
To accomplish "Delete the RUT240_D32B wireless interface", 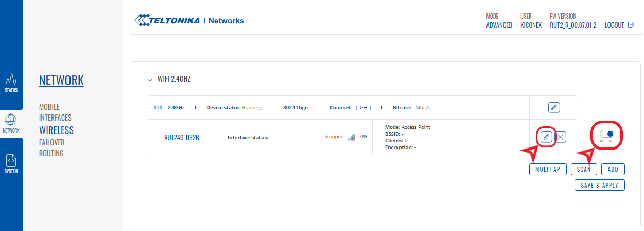I will pos(561,137).
